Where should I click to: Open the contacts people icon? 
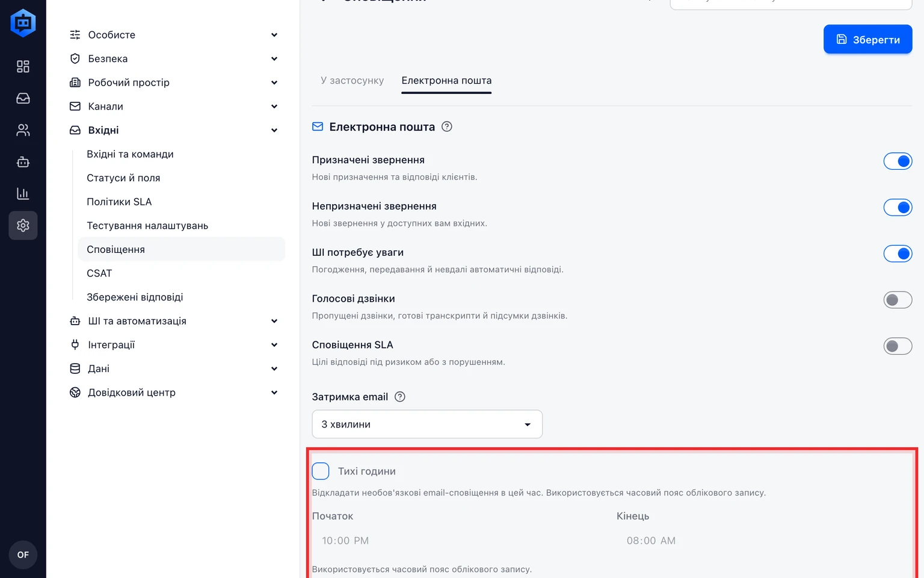click(23, 130)
